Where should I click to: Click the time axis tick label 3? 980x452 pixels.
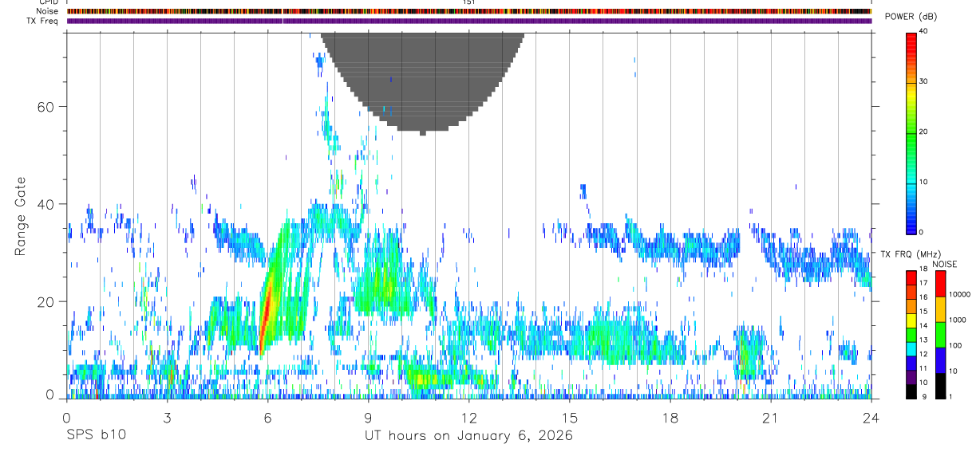tap(167, 417)
